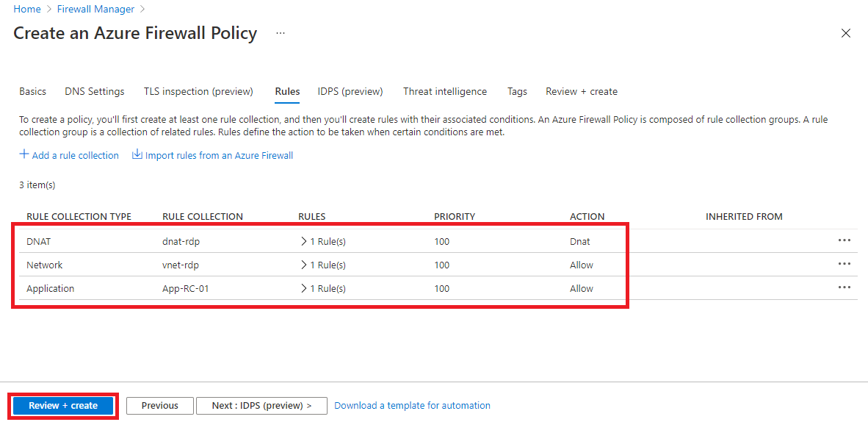Open the Firewall Manager breadcrumb
868x422 pixels.
(x=95, y=9)
